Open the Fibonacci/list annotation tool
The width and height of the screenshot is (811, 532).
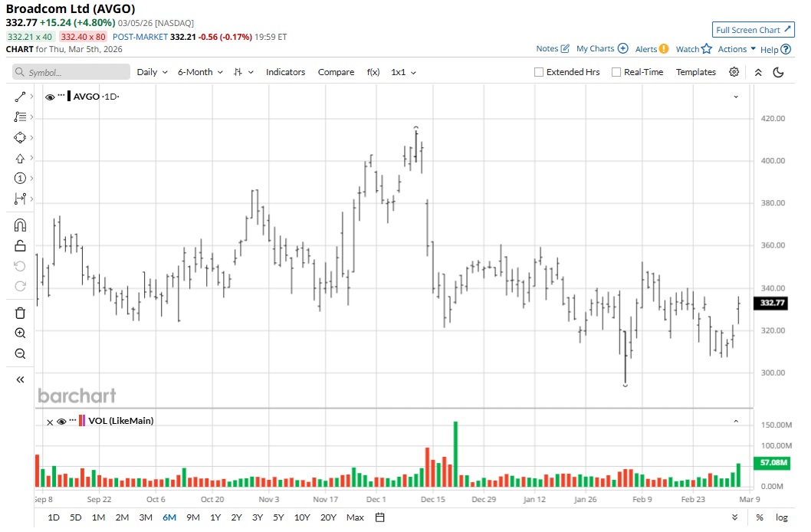(x=20, y=117)
